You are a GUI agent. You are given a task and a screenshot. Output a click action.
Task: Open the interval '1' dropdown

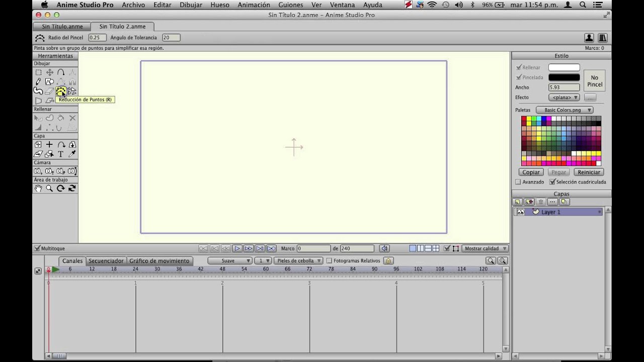(x=263, y=261)
